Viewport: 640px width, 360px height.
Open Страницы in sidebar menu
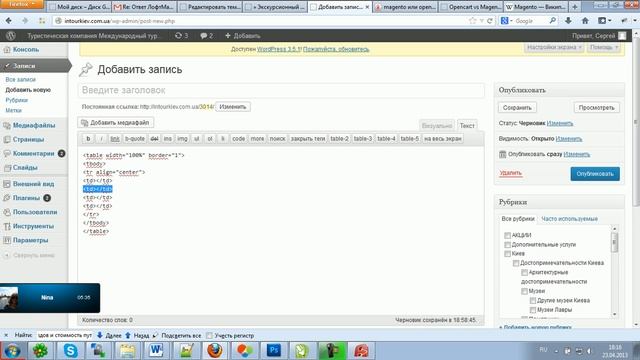coord(28,140)
